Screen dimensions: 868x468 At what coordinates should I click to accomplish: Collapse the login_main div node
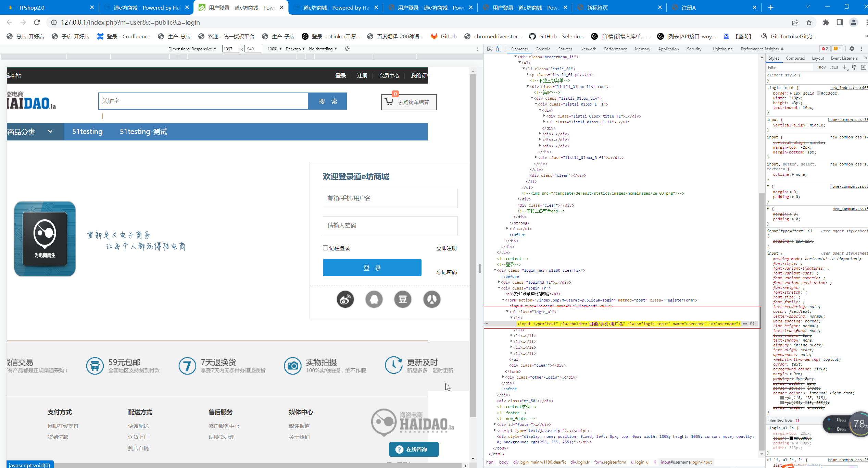point(495,270)
